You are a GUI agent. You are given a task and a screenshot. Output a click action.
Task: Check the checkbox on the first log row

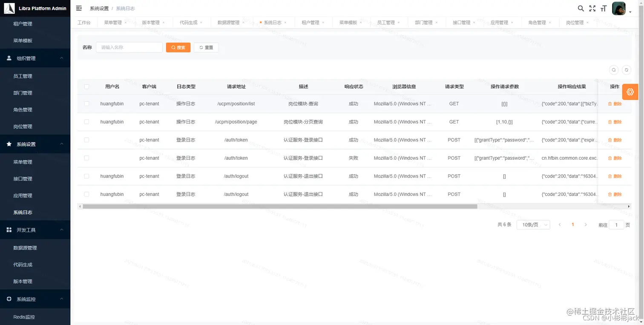pyautogui.click(x=86, y=104)
